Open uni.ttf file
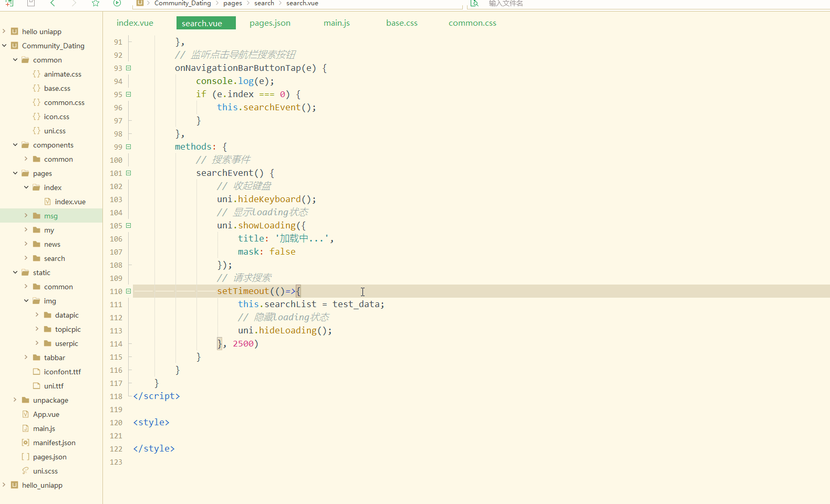This screenshot has width=830, height=504. pyautogui.click(x=54, y=386)
